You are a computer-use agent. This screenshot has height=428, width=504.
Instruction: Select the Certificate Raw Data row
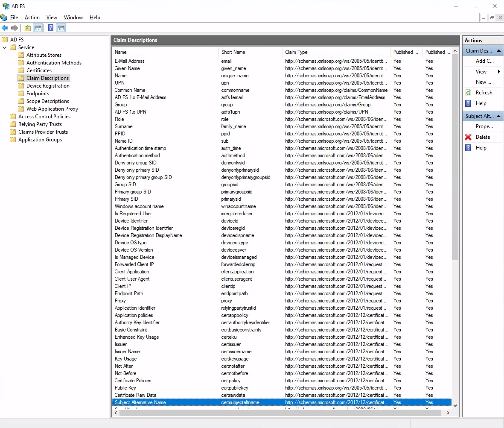282,395
